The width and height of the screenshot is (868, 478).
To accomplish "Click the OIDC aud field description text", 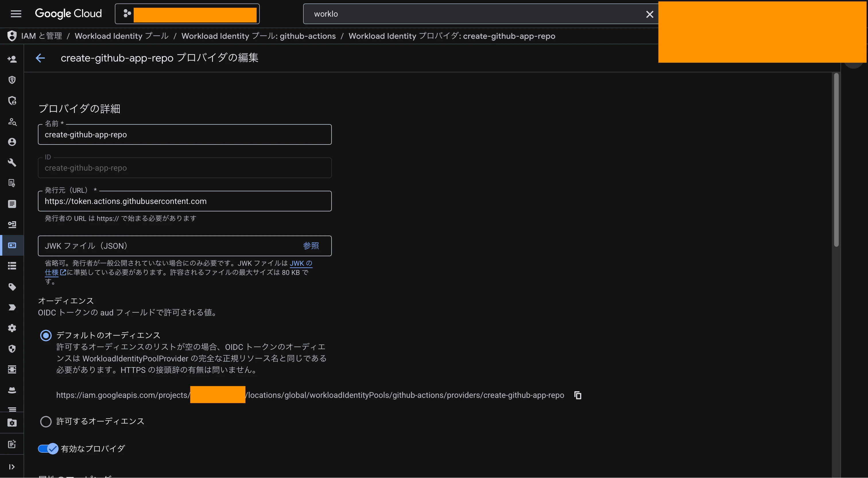I will (127, 313).
